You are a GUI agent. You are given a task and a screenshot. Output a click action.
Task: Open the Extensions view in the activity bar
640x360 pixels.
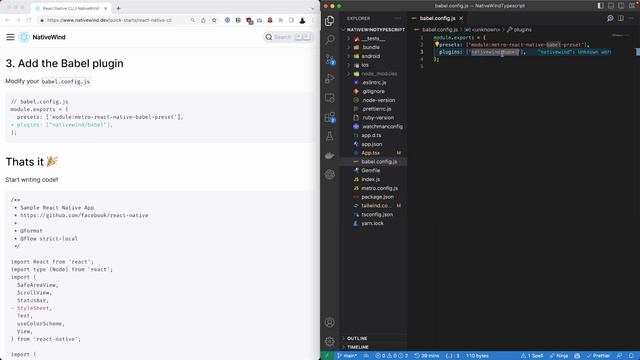(330, 118)
